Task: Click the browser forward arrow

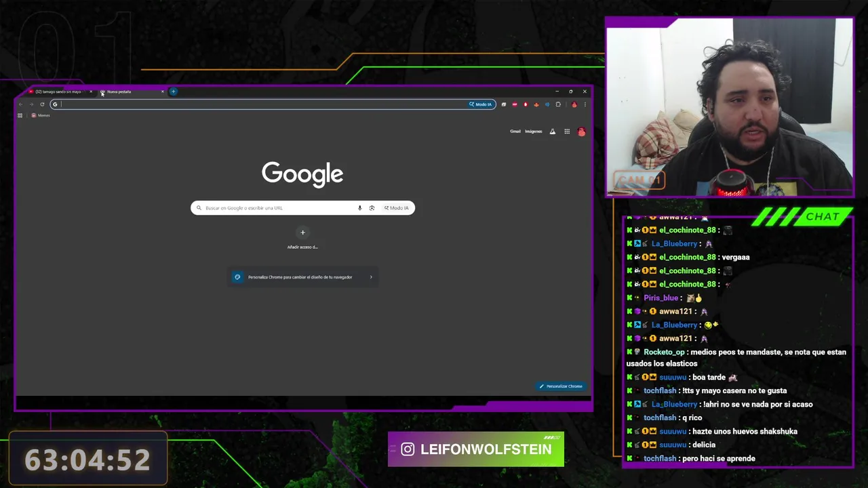Action: pos(31,104)
